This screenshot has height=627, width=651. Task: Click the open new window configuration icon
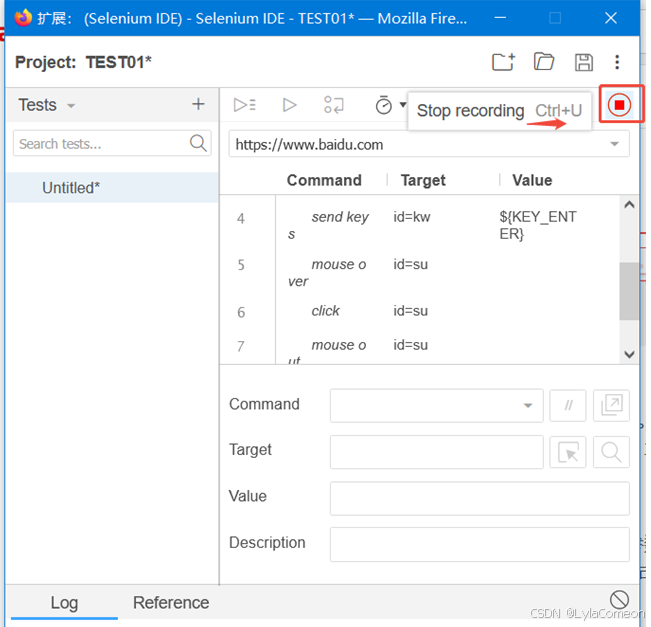611,405
